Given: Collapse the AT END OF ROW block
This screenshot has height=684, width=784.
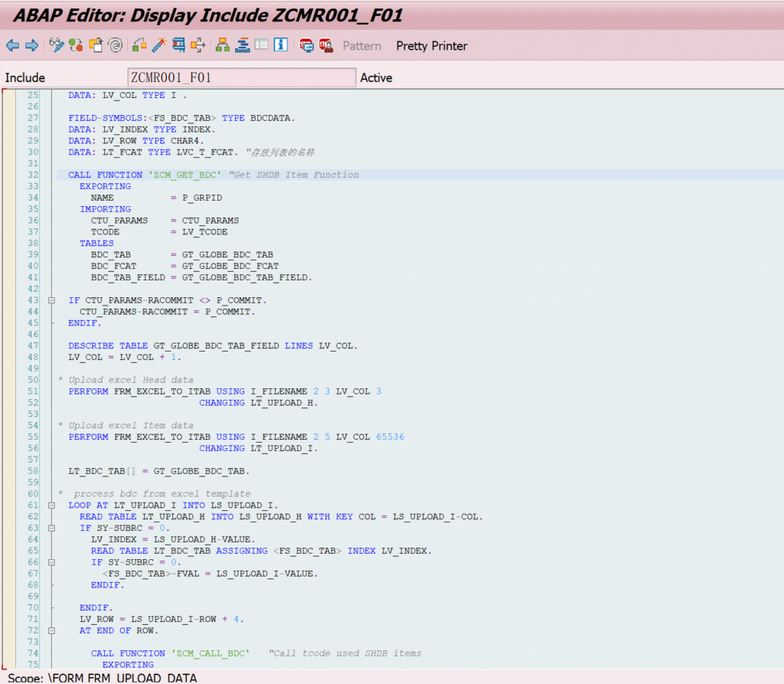Looking at the screenshot, I should coord(51,630).
